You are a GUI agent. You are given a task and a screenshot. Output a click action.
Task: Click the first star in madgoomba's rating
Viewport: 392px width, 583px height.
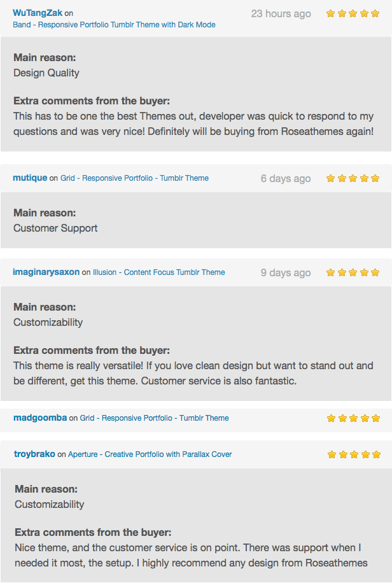coord(331,418)
